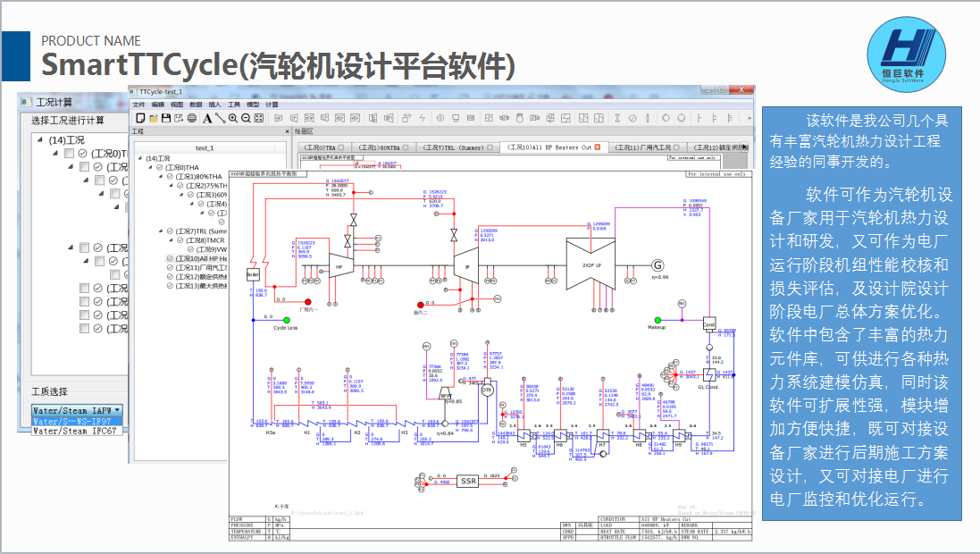Open the 文件 menu
The height and width of the screenshot is (554, 980).
click(x=138, y=105)
